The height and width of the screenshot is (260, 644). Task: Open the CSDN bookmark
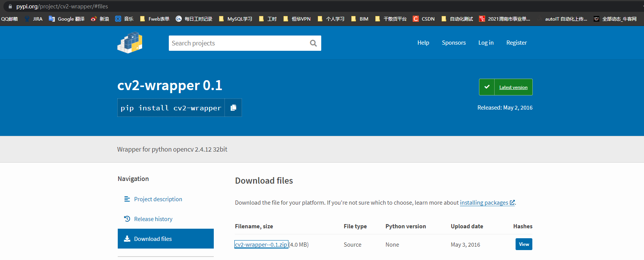coord(424,19)
